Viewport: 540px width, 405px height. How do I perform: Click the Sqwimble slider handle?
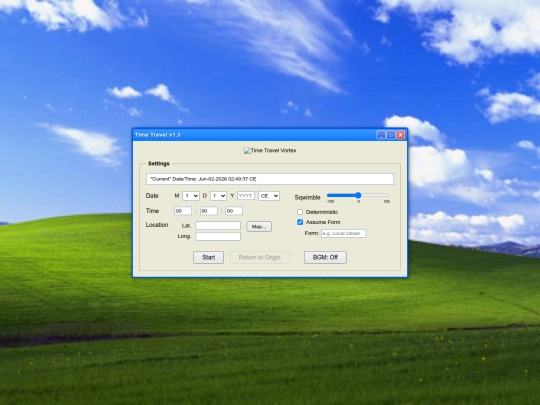point(358,195)
